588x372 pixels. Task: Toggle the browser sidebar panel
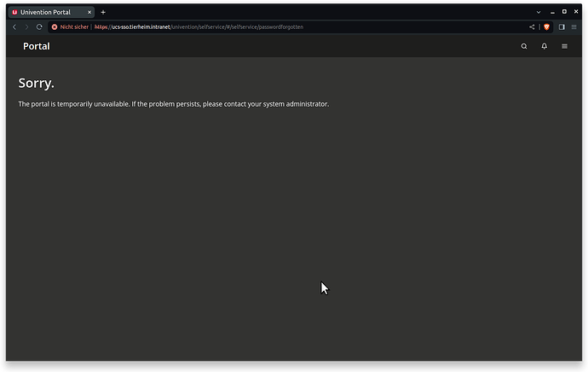pos(562,27)
